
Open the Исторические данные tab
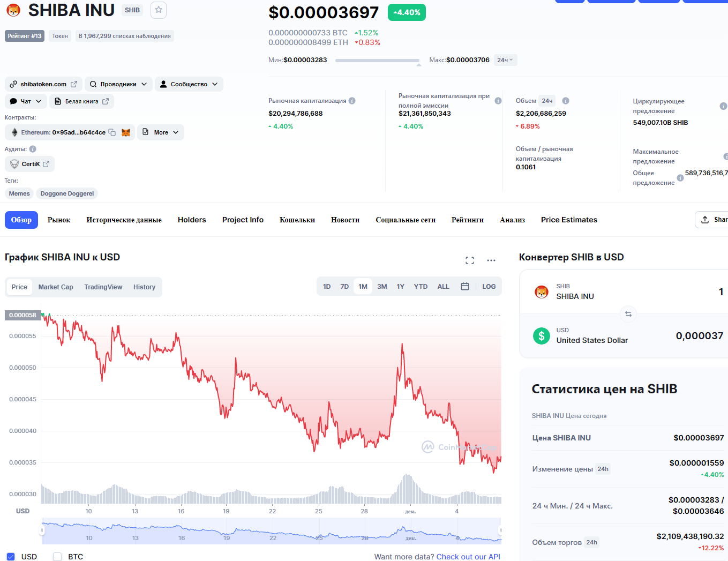(124, 220)
